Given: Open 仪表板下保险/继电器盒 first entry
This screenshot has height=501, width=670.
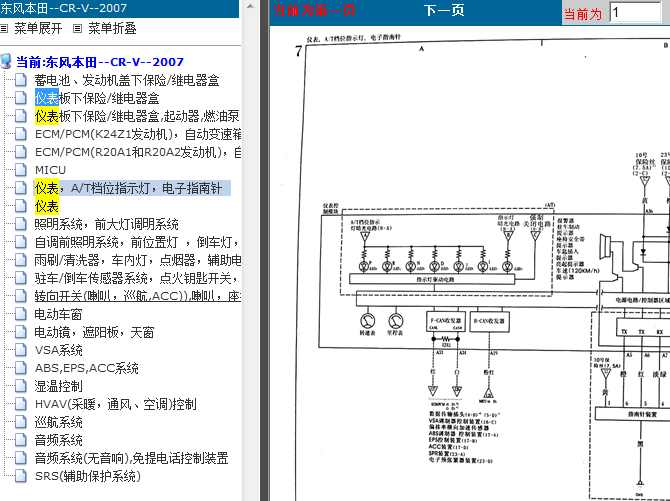Looking at the screenshot, I should click(x=97, y=98).
